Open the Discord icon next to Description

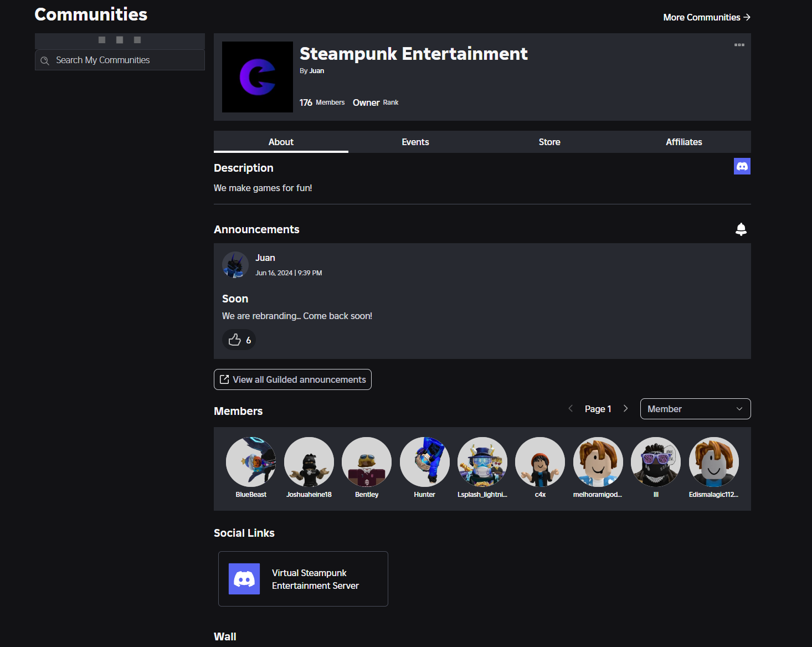(742, 166)
